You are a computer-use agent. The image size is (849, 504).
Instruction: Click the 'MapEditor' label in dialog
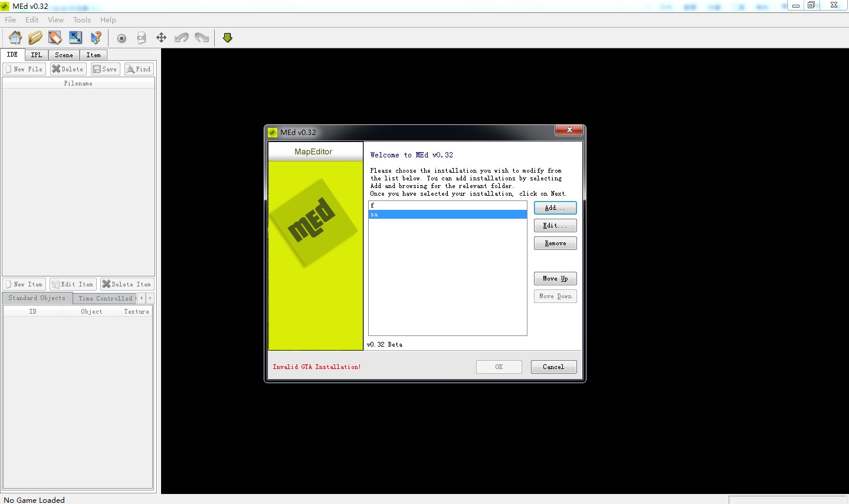click(x=313, y=151)
